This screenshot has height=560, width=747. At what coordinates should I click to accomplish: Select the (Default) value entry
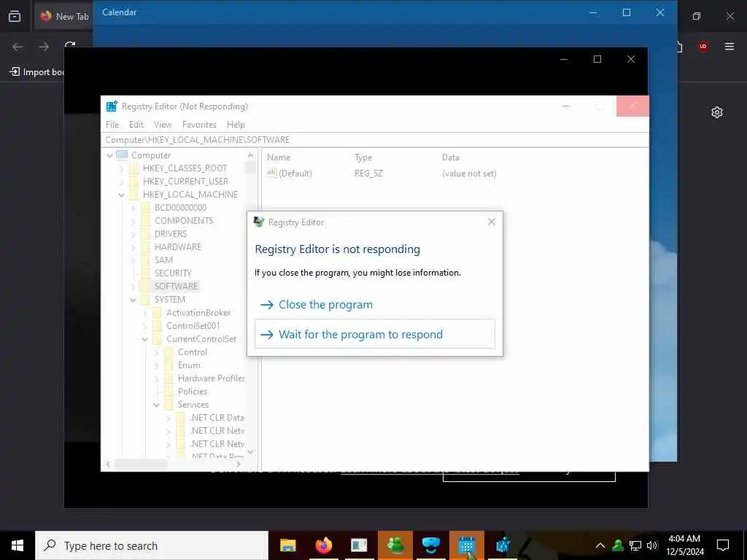click(295, 174)
